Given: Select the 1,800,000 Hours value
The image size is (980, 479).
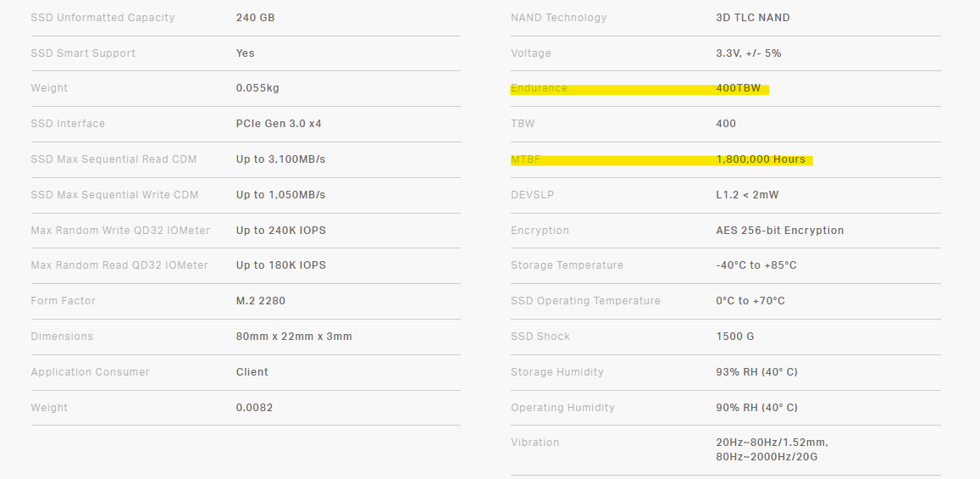Looking at the screenshot, I should [x=761, y=159].
